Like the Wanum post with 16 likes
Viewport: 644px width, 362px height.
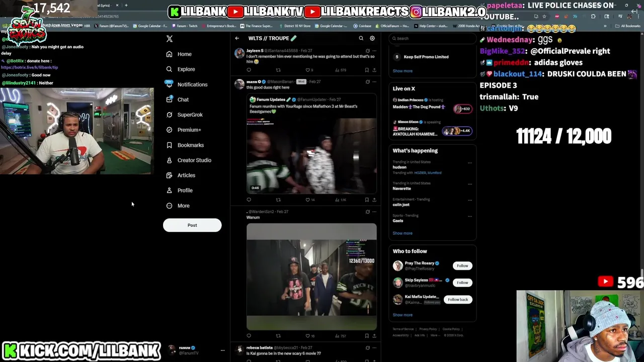[310, 336]
